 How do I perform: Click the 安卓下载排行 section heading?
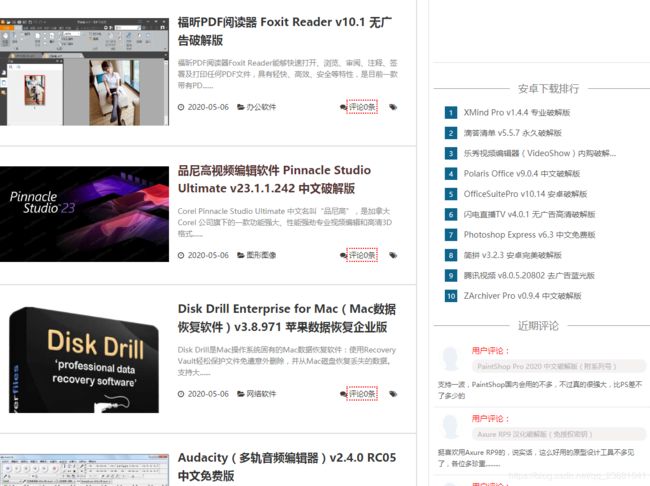[548, 88]
